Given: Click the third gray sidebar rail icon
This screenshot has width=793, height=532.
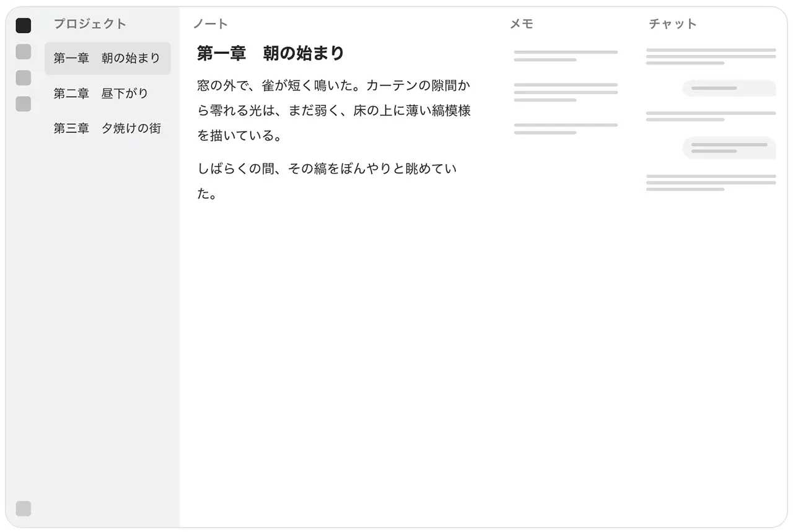Looking at the screenshot, I should (x=23, y=77).
